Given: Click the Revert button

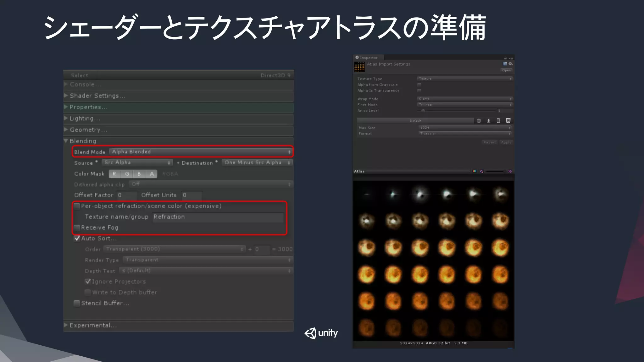Looking at the screenshot, I should tap(490, 142).
